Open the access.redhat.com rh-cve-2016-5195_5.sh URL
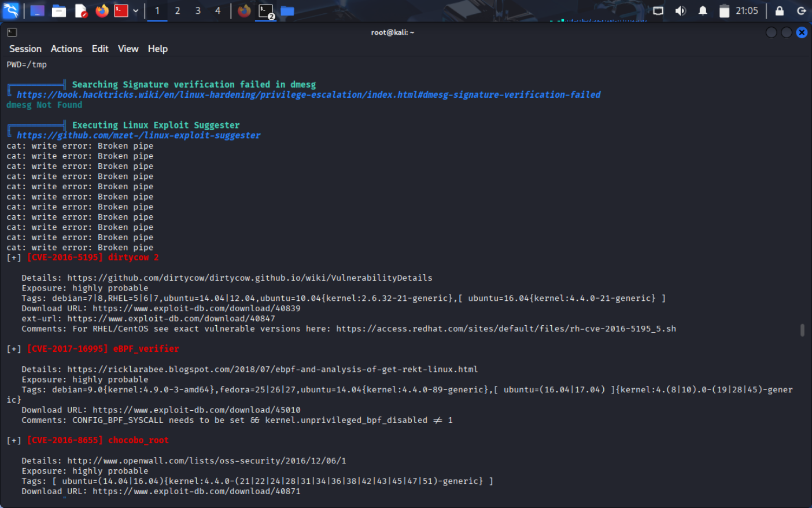Image resolution: width=812 pixels, height=508 pixels. coord(506,329)
